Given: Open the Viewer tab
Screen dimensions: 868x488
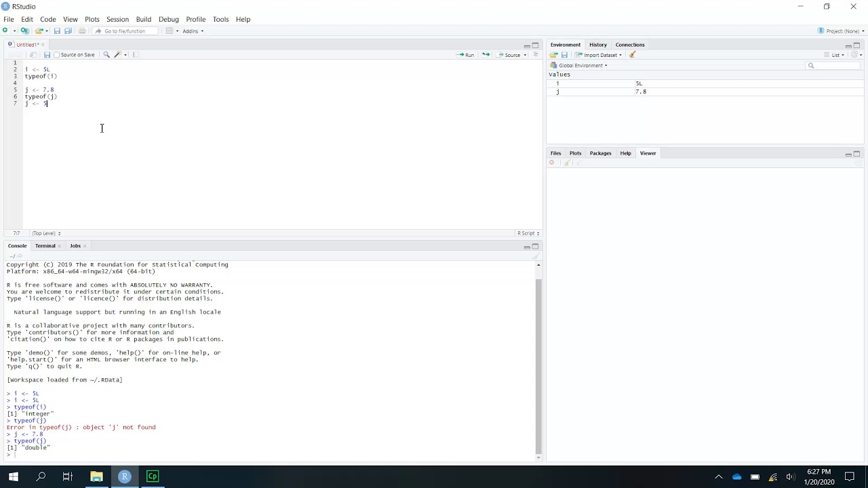Looking at the screenshot, I should 648,153.
